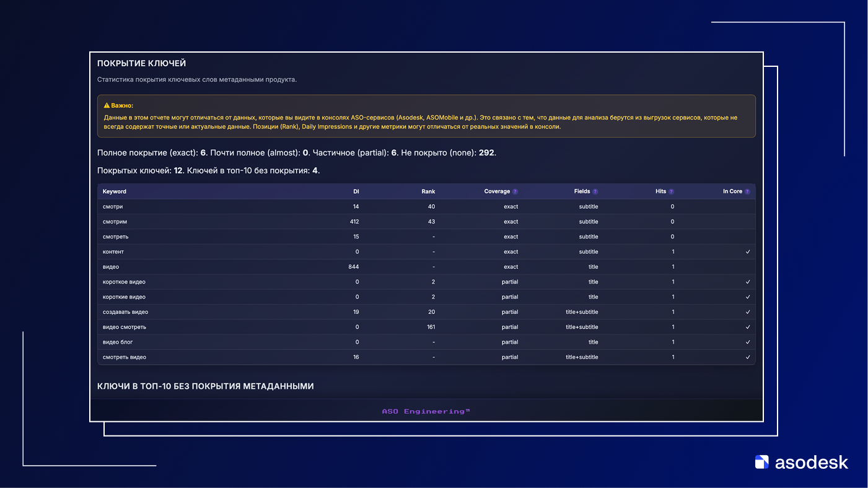Click the ПОКРЫТИЕ КЛЮЧЕЙ section heading
The image size is (868, 488).
point(141,64)
